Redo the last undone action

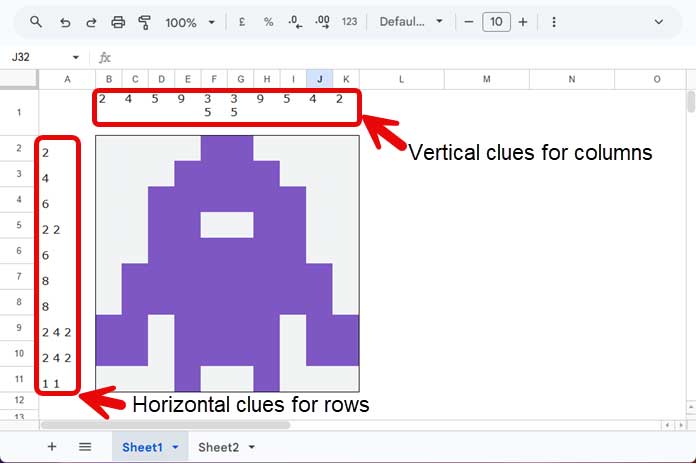coord(91,22)
